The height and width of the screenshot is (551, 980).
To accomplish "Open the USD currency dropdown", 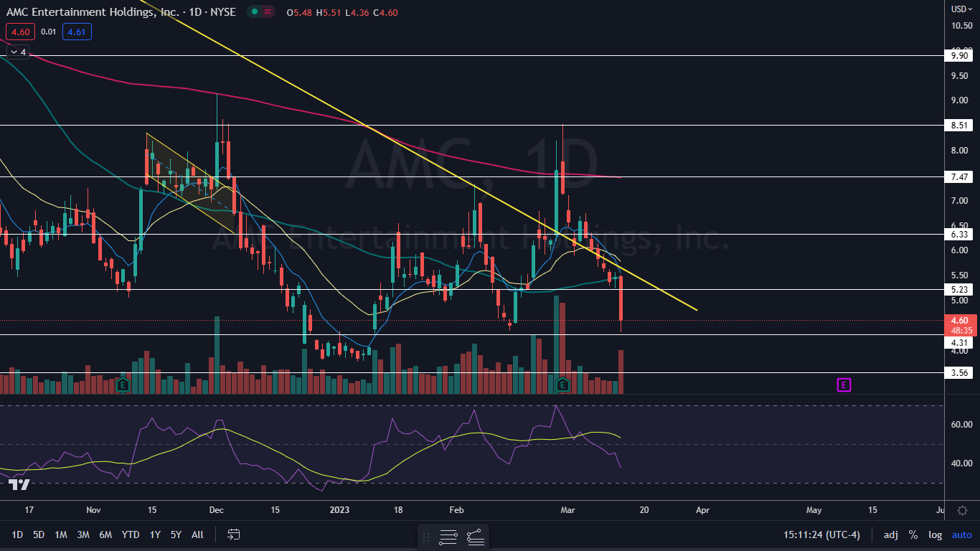I will (961, 9).
